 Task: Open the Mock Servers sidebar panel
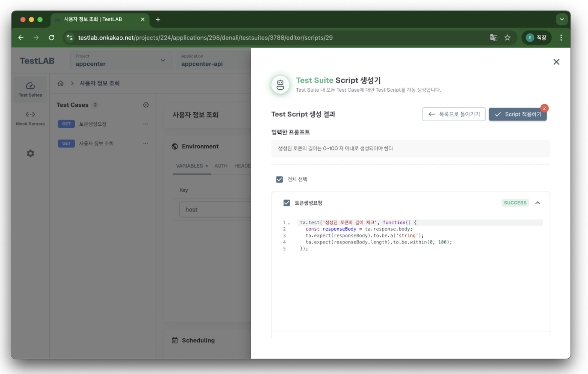pos(30,118)
